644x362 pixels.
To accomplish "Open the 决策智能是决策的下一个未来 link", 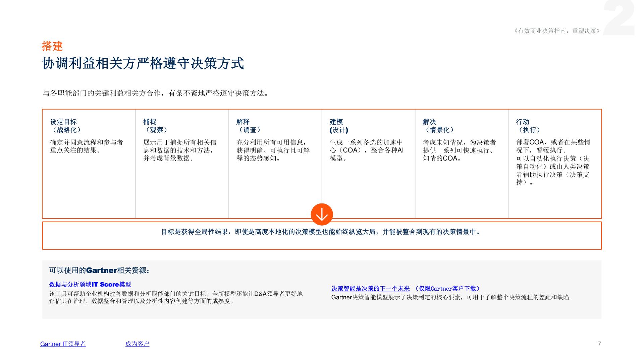I will 370,289.
